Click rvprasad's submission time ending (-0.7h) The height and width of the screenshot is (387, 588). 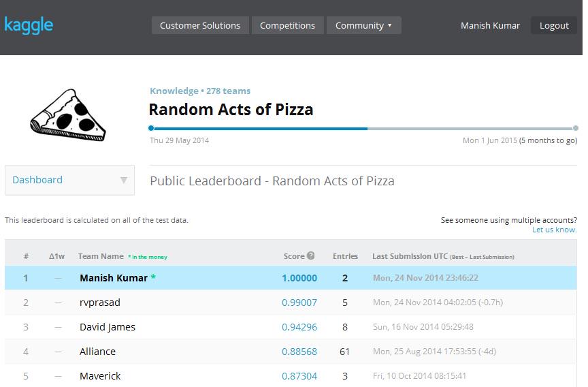coord(438,303)
